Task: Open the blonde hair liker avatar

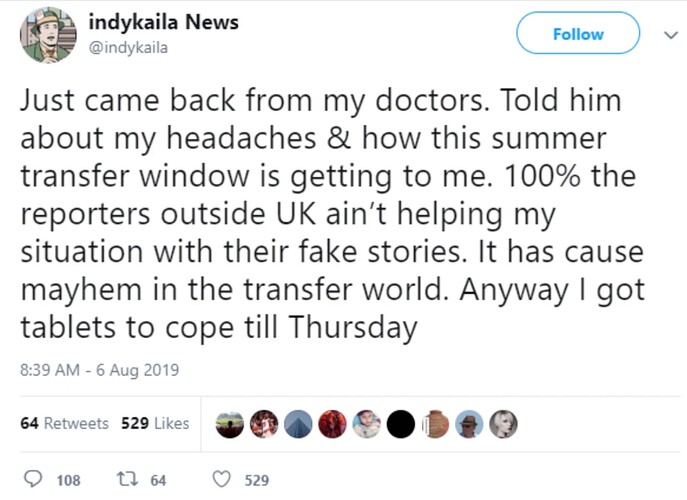Action: [x=503, y=424]
